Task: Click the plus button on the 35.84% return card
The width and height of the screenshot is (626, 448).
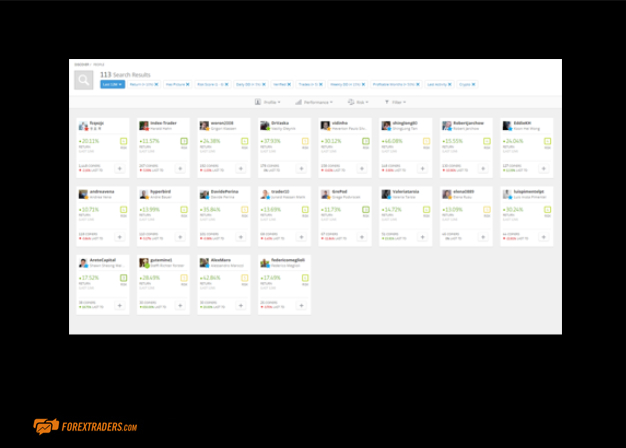Action: coord(241,237)
